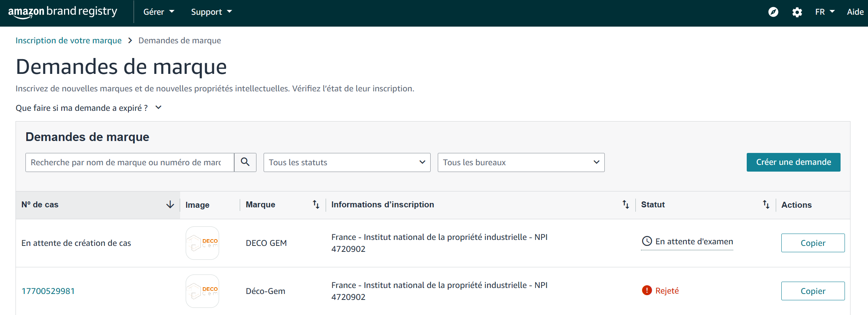Open the DECO GEM logo thumbnail
868x315 pixels.
202,243
